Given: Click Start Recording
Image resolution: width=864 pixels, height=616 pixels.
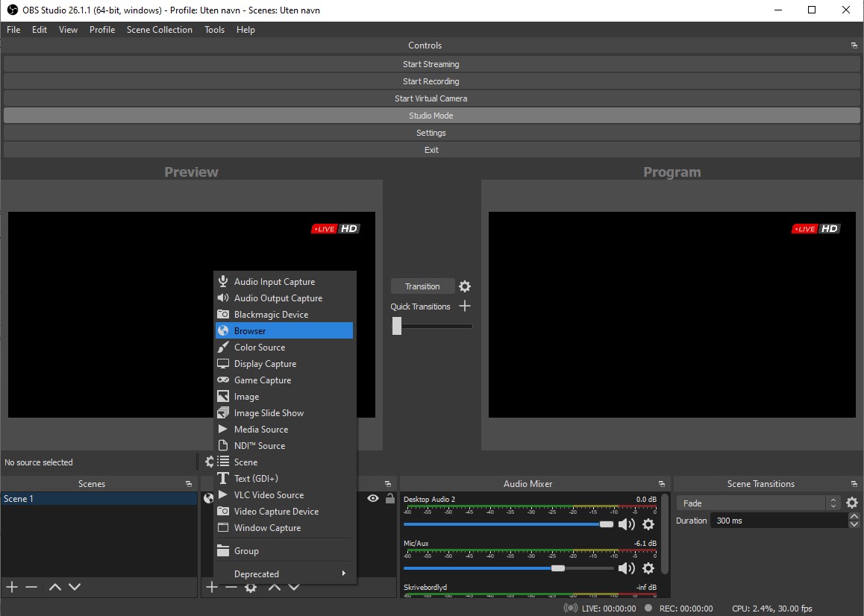Looking at the screenshot, I should [431, 81].
